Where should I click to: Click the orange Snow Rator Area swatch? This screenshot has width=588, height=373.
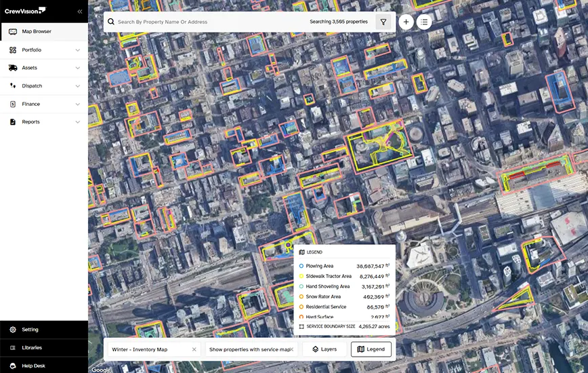click(301, 296)
